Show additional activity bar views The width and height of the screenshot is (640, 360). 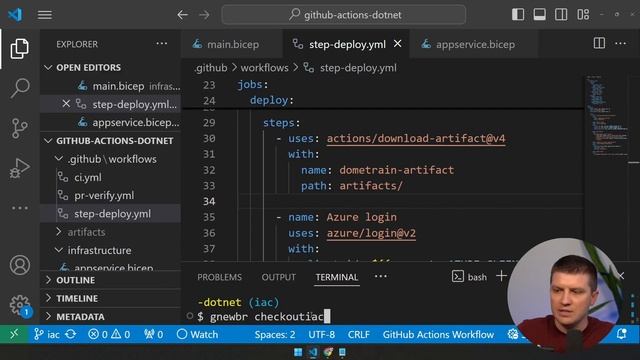[19, 208]
